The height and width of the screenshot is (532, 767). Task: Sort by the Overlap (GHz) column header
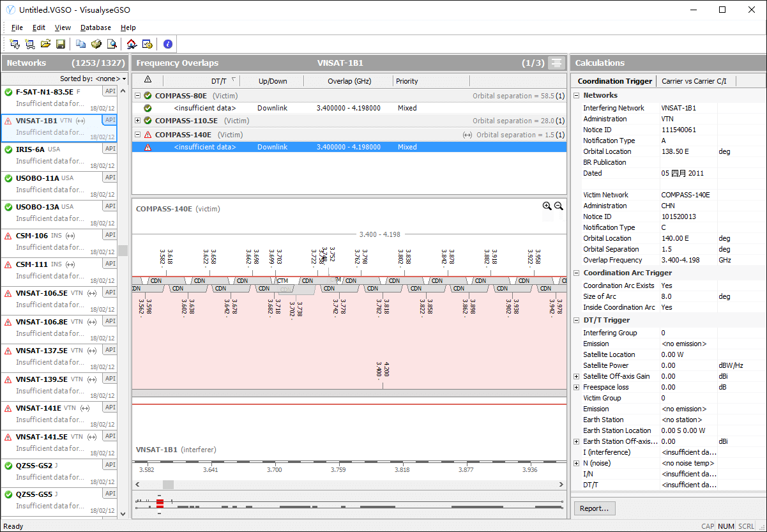point(349,80)
